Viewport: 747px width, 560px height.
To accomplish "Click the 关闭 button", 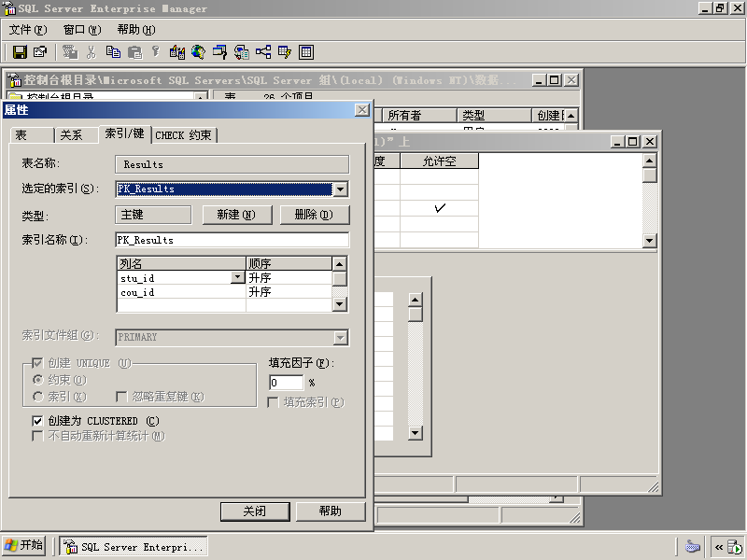I will point(255,511).
